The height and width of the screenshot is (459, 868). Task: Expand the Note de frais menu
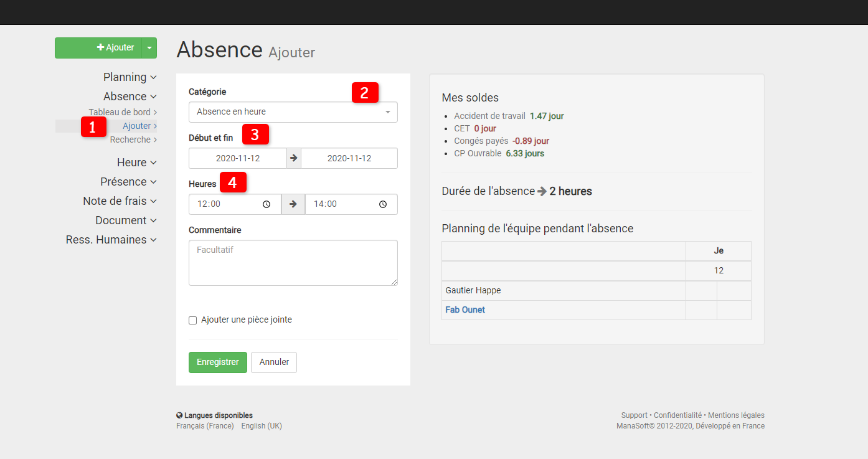(120, 201)
